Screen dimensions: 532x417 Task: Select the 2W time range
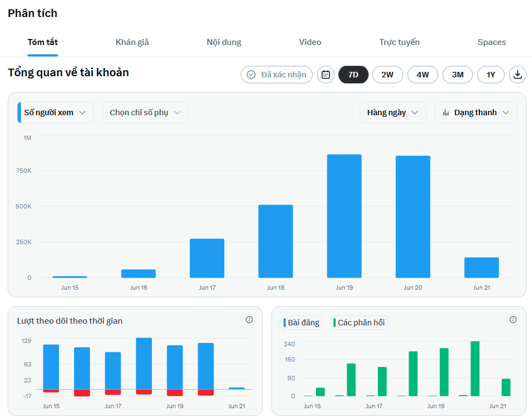coord(387,75)
